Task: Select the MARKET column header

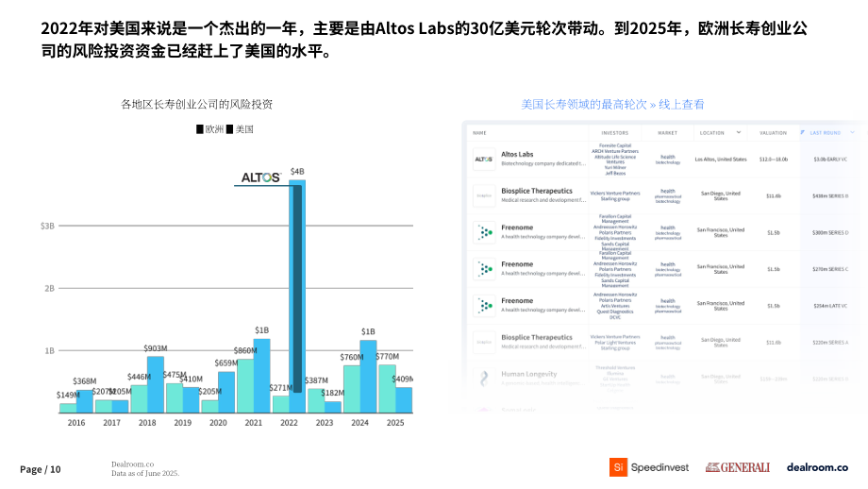Action: (668, 133)
